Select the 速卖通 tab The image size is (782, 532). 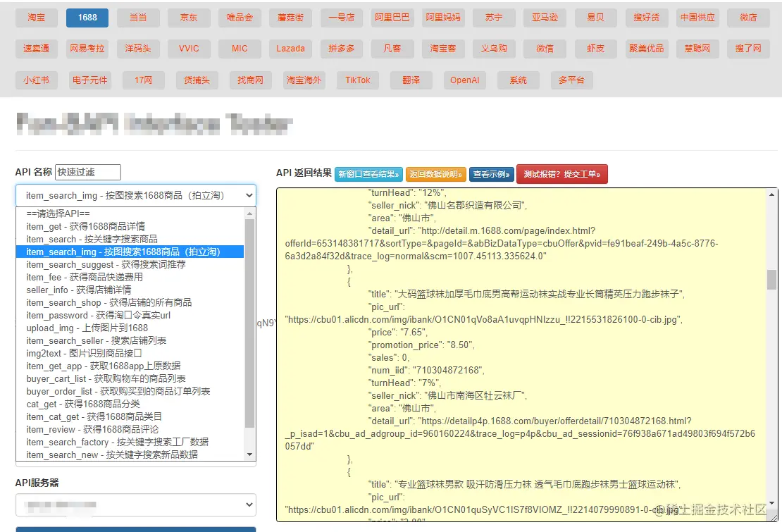(37, 49)
